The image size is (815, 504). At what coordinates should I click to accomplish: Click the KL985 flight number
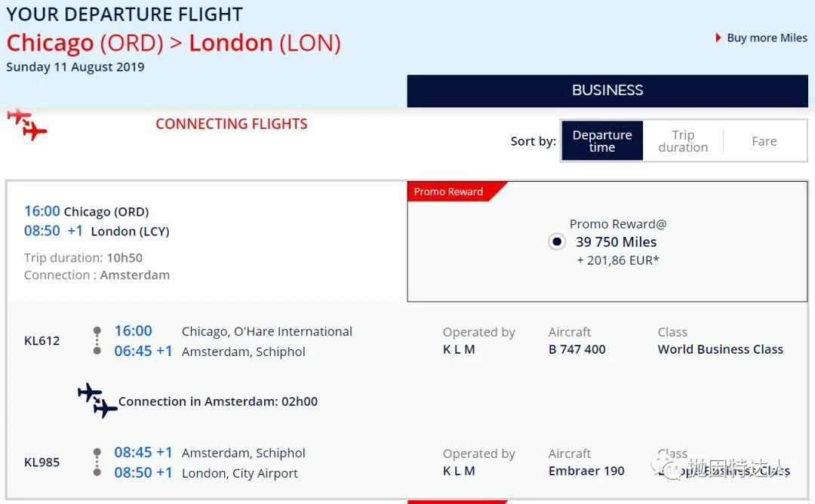click(42, 462)
